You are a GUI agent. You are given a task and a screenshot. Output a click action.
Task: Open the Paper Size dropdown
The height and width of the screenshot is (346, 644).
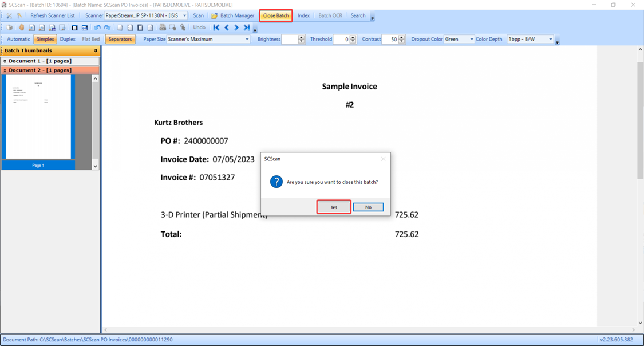pyautogui.click(x=247, y=40)
